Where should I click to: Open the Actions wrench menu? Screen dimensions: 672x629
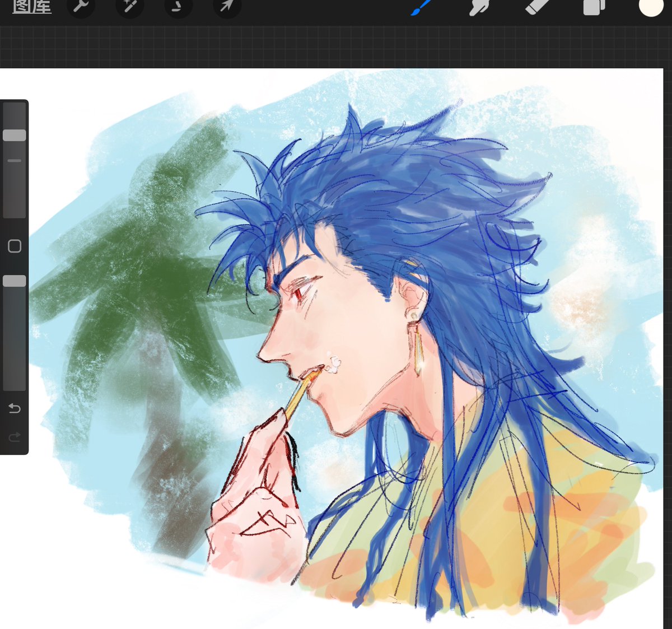click(x=81, y=6)
